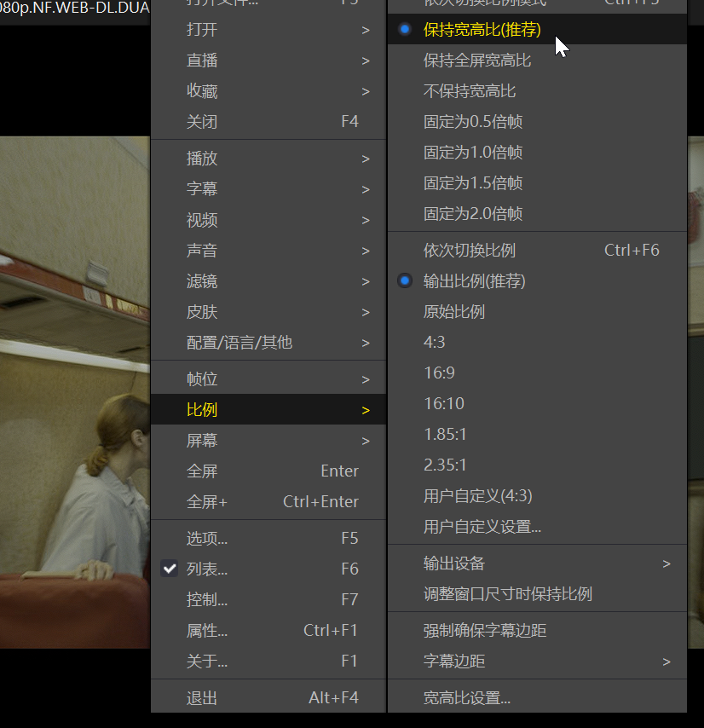Open 用户自定义设置... dialog

537,527
